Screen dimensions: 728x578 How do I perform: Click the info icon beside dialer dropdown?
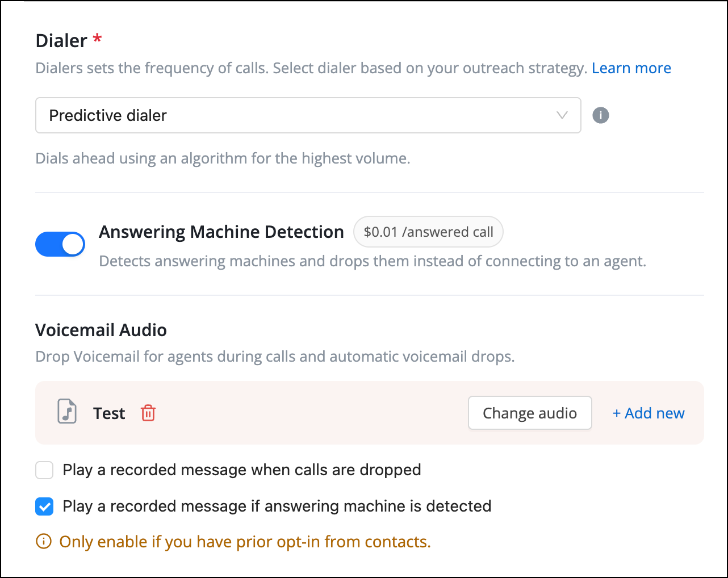600,115
